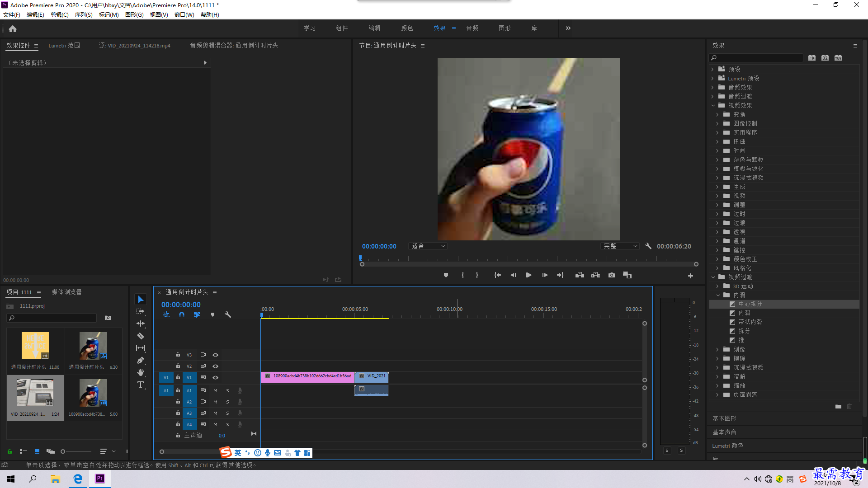The width and height of the screenshot is (868, 488).
Task: Open the 窗口(W) menu
Action: [184, 15]
